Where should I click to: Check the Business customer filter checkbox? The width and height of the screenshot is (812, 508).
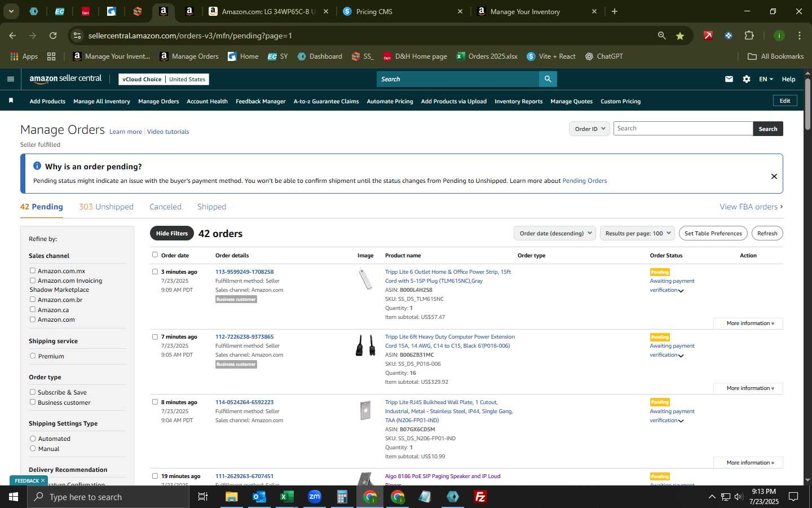pyautogui.click(x=33, y=402)
